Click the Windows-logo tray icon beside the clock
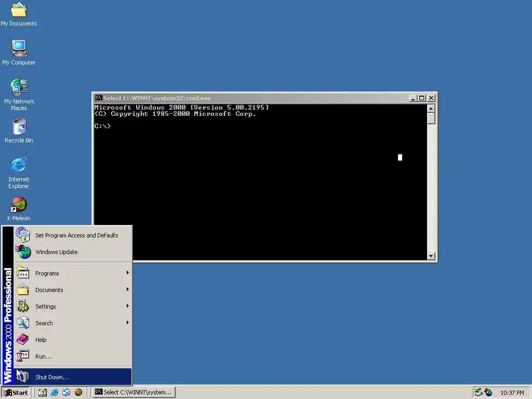532x399 pixels. [488, 392]
